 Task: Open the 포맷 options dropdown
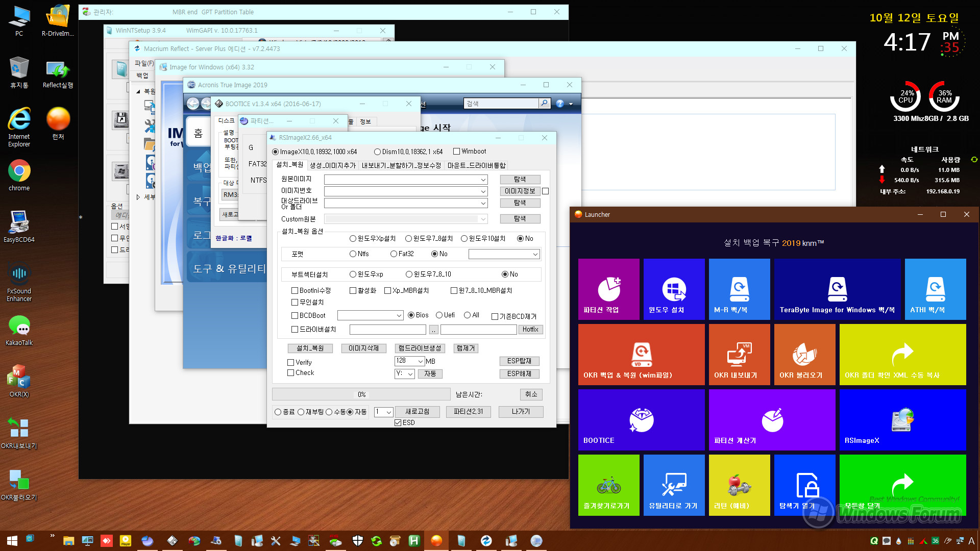click(535, 254)
